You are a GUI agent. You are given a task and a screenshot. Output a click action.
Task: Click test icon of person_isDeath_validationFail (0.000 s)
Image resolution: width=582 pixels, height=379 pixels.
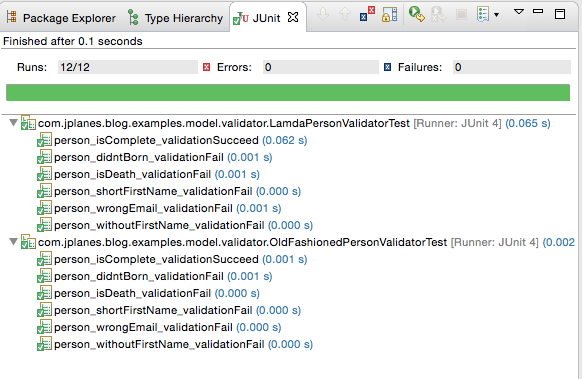[44, 294]
